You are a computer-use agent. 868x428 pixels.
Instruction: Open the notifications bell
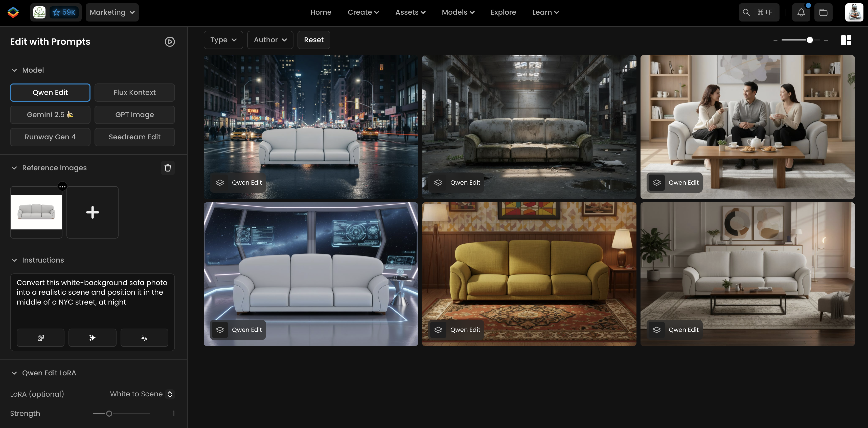click(x=801, y=12)
